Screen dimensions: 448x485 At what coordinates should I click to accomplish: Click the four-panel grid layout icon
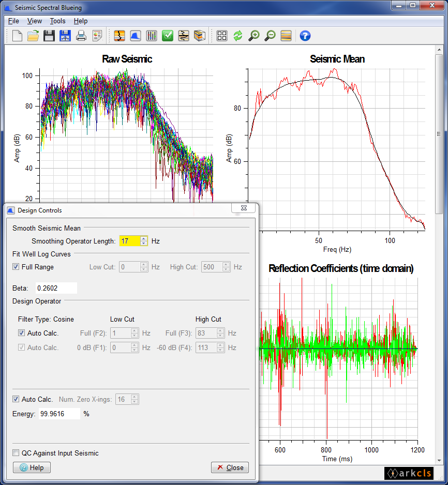(222, 36)
